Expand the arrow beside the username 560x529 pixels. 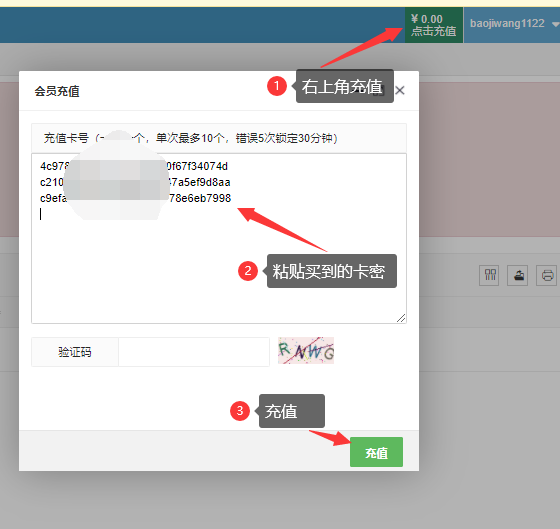[555, 24]
